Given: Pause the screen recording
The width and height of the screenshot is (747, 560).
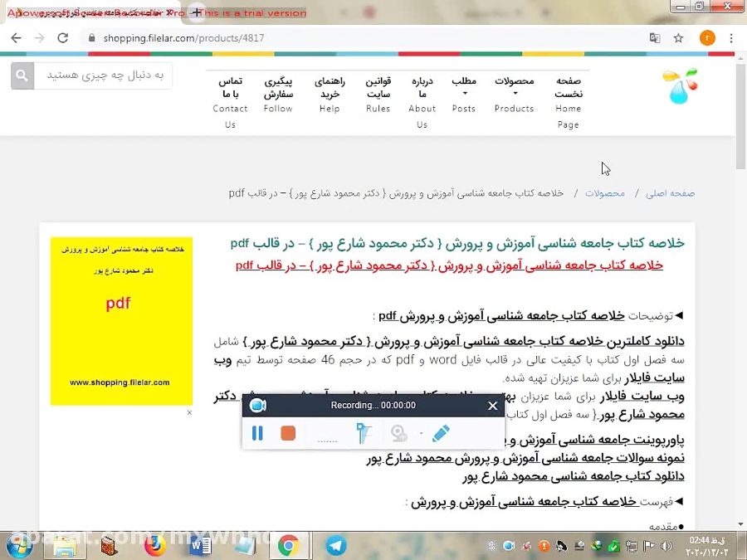Looking at the screenshot, I should tap(257, 433).
